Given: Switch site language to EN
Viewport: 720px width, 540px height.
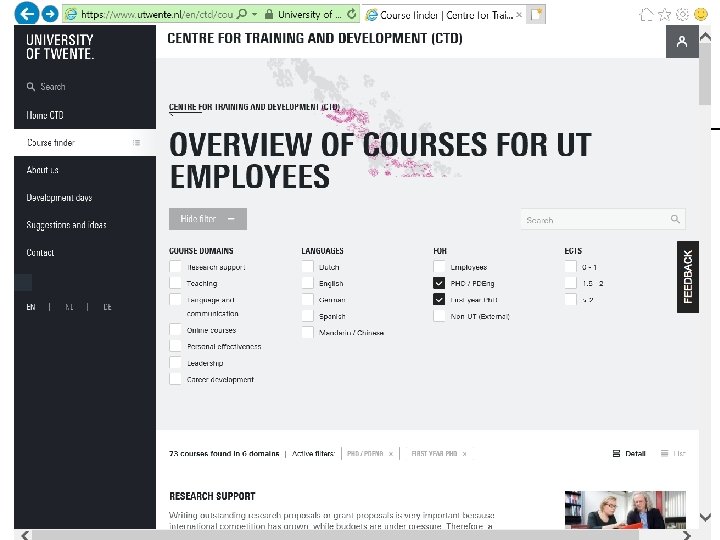Looking at the screenshot, I should (x=31, y=307).
